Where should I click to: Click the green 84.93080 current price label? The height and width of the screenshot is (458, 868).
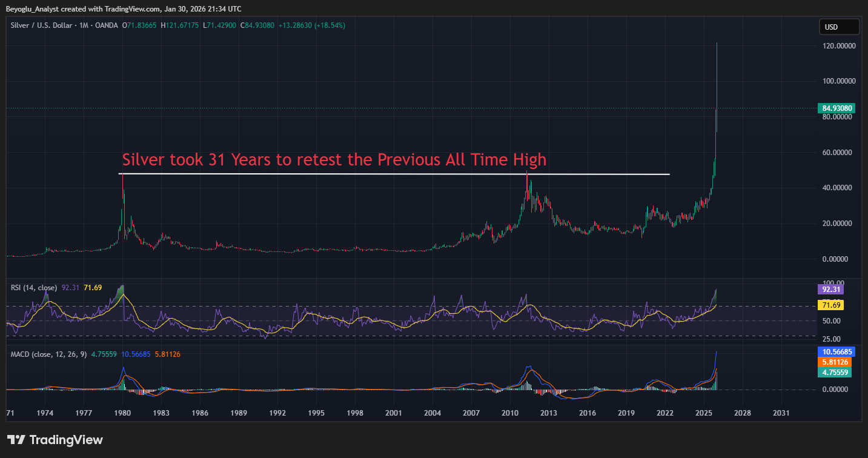(x=837, y=109)
